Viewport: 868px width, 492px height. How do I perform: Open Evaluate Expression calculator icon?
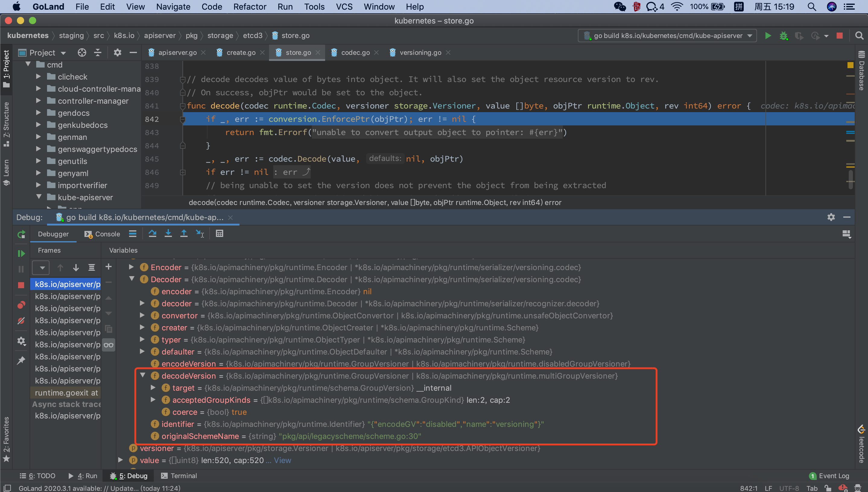coord(219,234)
